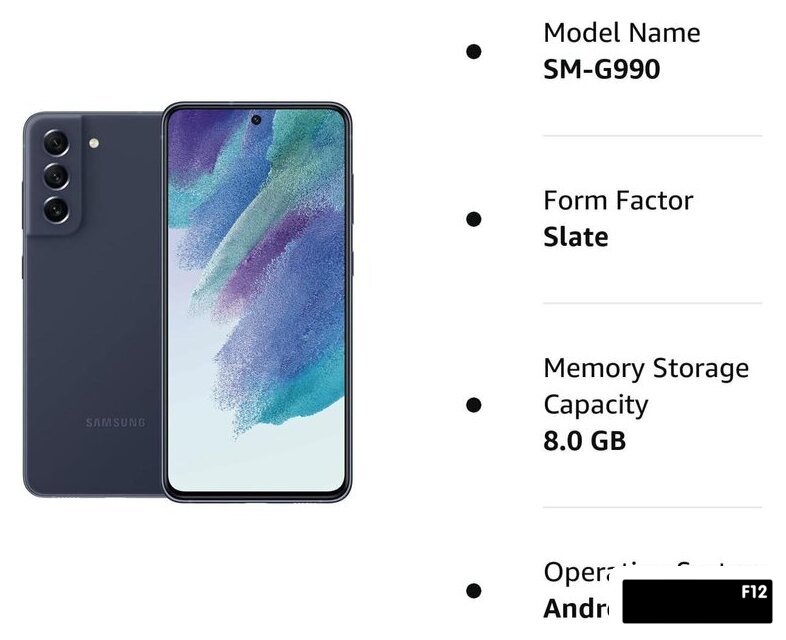Viewport: 786px width, 640px height.
Task: Click the top rear camera lens
Action: pos(56,143)
